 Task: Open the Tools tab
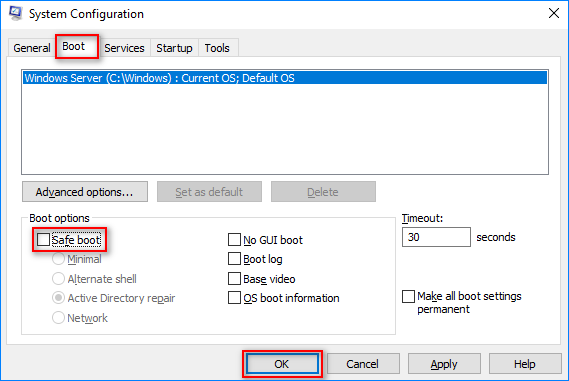click(217, 48)
